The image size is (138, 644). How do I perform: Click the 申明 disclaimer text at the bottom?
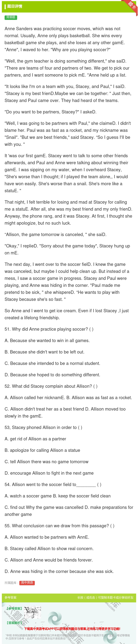pyautogui.click(x=68, y=636)
